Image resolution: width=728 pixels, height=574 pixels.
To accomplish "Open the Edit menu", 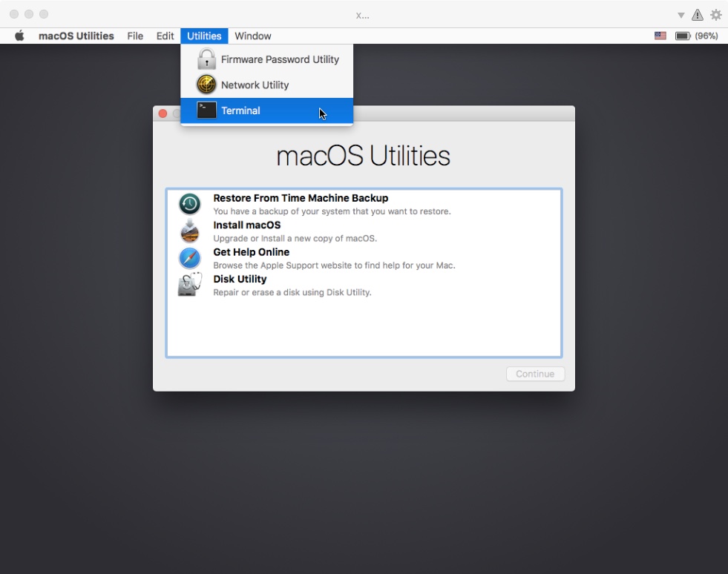I will click(x=165, y=36).
